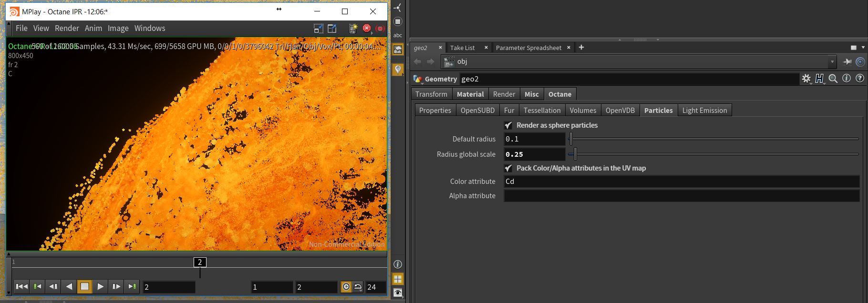Click the render region icon in MPlay

(318, 29)
